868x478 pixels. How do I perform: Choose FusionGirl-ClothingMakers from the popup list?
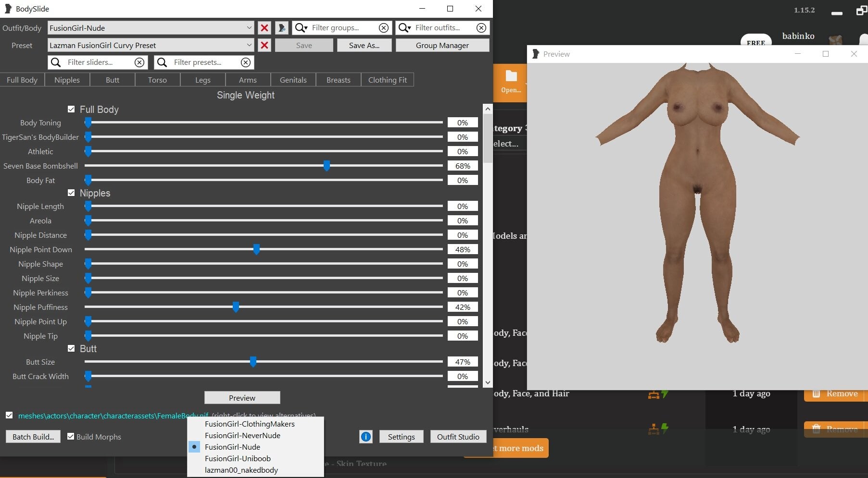point(255,424)
